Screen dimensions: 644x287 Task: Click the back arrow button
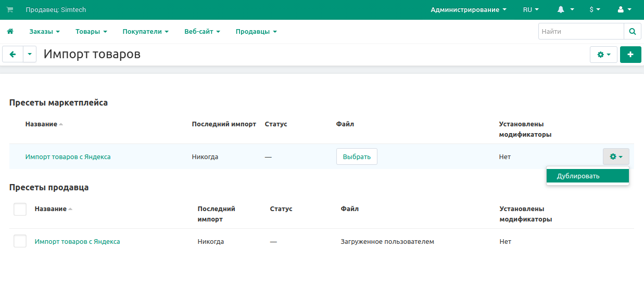click(x=13, y=55)
